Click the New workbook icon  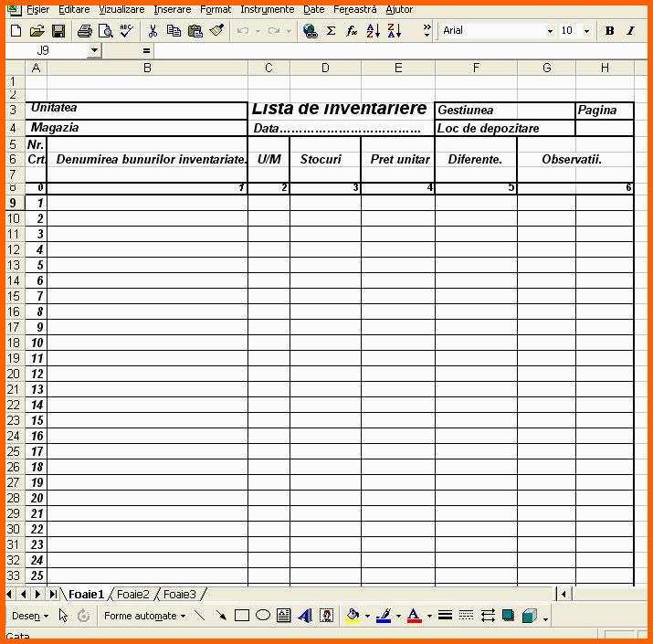coord(16,30)
